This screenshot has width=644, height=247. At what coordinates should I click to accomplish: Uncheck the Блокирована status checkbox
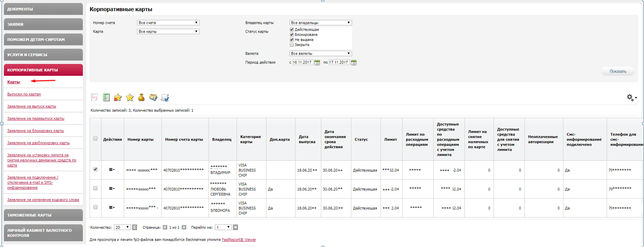tap(292, 35)
